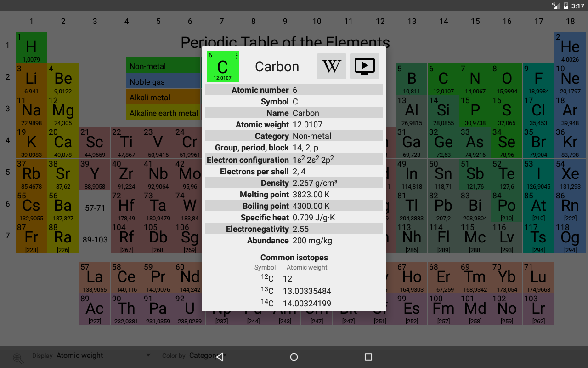Viewport: 588px width, 368px height.
Task: Tap the green Carbon tile in the popup
Action: tap(222, 66)
